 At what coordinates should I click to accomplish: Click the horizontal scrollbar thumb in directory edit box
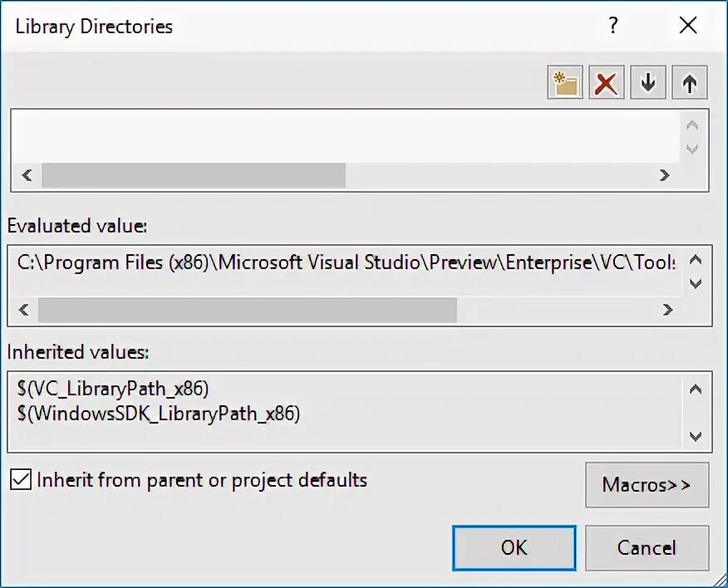pos(194,175)
